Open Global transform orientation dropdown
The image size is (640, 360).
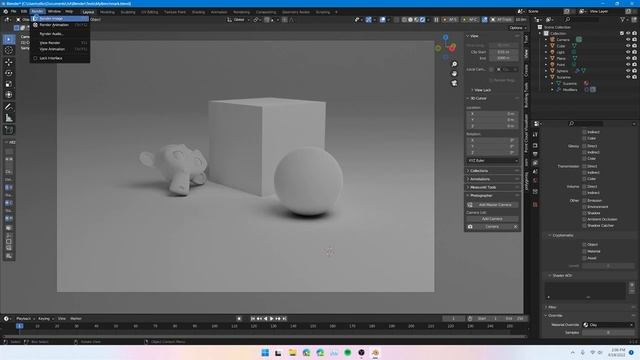pyautogui.click(x=238, y=20)
